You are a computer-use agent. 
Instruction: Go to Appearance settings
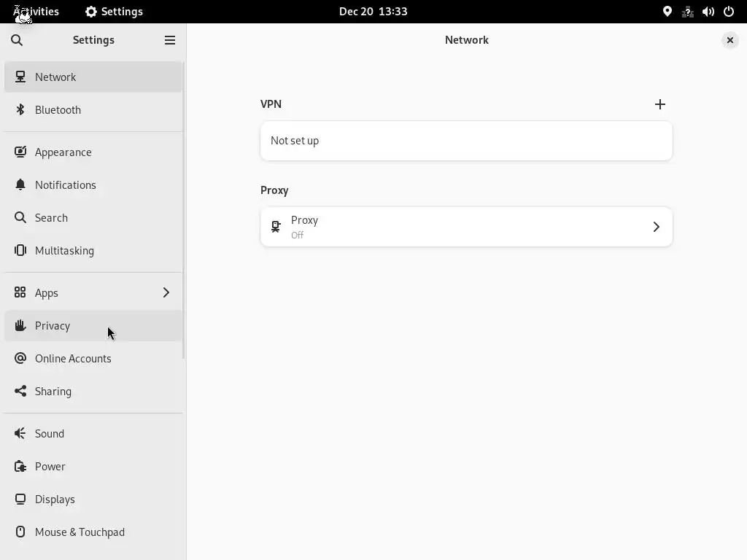click(x=93, y=152)
